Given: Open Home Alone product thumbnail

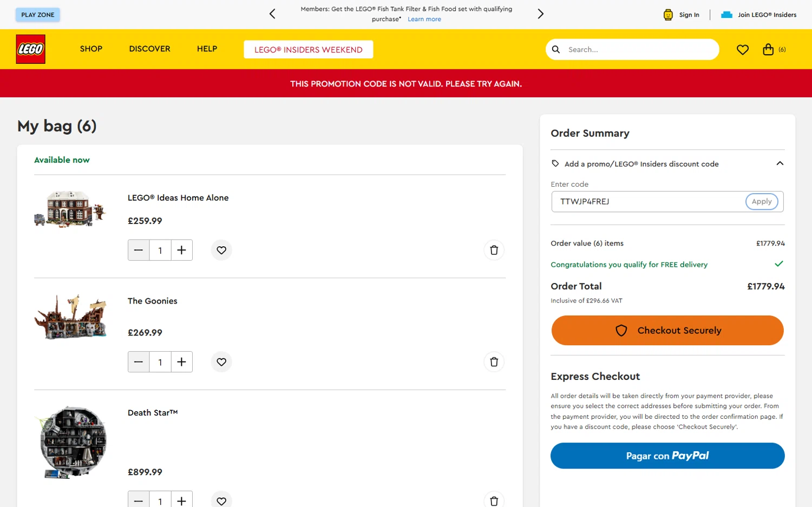Looking at the screenshot, I should [70, 209].
